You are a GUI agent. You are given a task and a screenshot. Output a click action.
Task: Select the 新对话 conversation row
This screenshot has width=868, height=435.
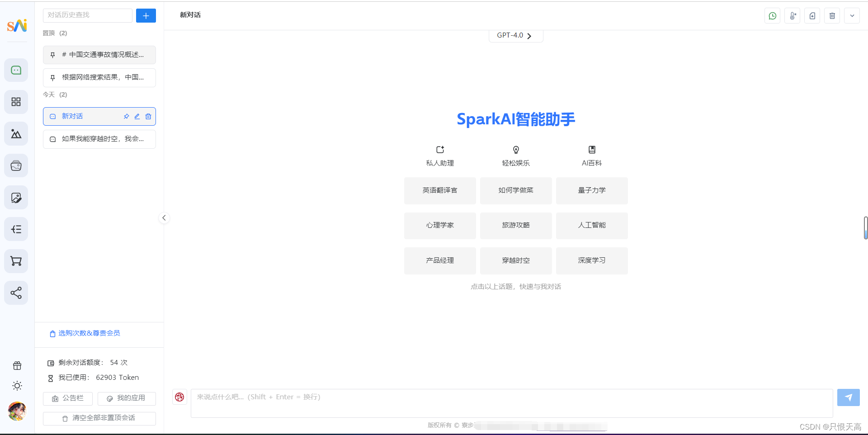[99, 116]
